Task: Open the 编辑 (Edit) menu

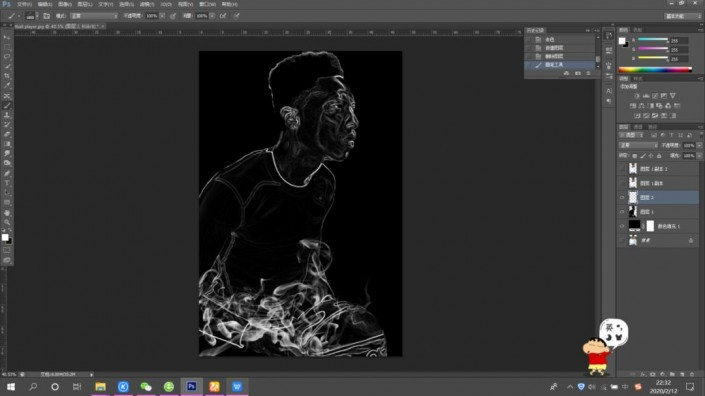Action: click(45, 4)
